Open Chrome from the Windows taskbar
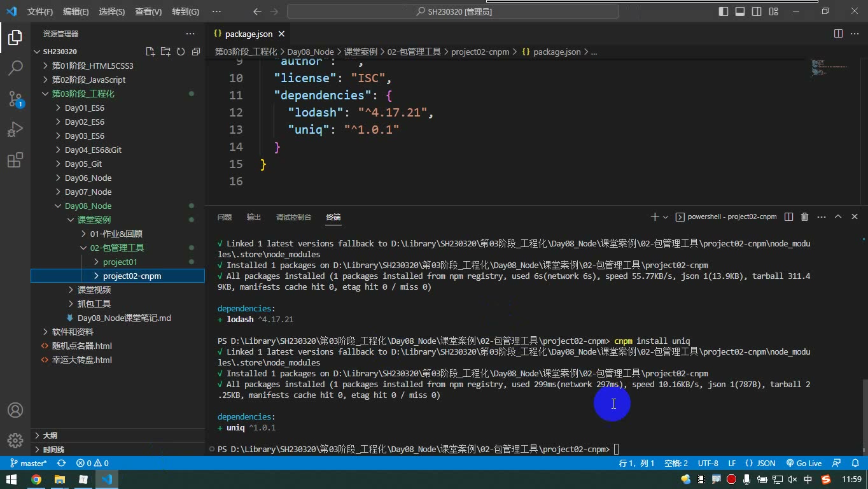Screen dimensions: 868x489 tap(36, 479)
